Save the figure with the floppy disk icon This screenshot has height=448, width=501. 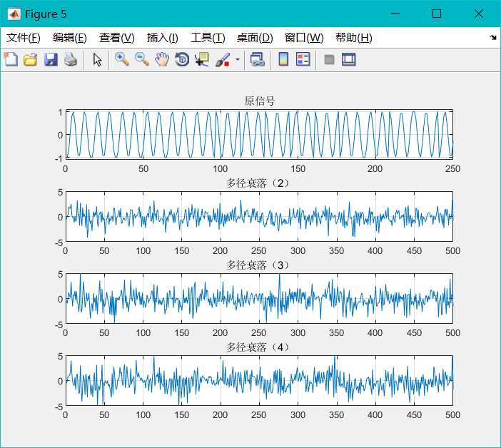[x=50, y=60]
